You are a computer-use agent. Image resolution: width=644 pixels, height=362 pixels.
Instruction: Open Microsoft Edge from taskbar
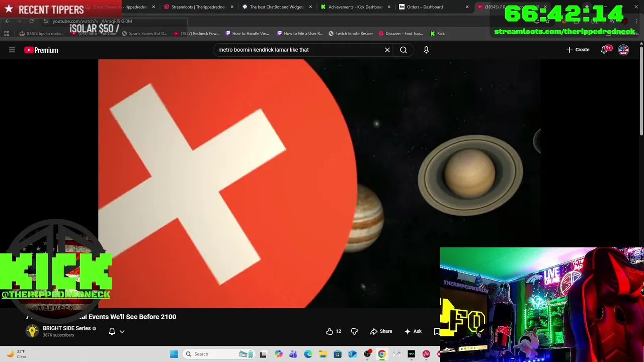pos(308,354)
